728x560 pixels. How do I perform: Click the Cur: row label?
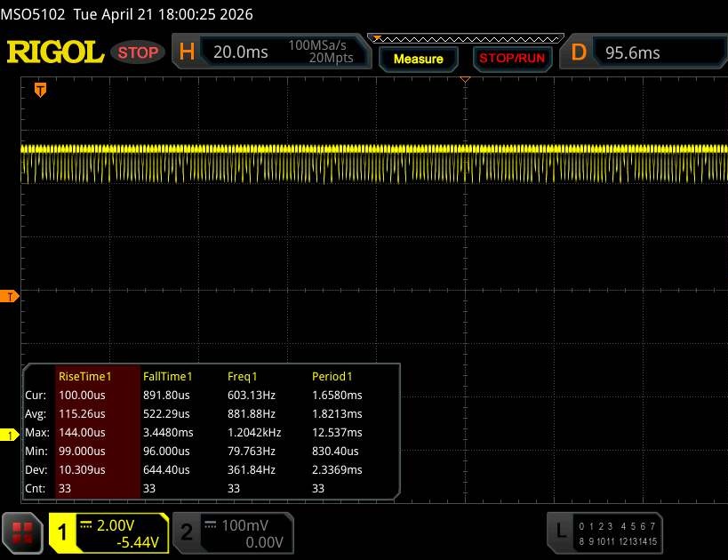(x=36, y=396)
